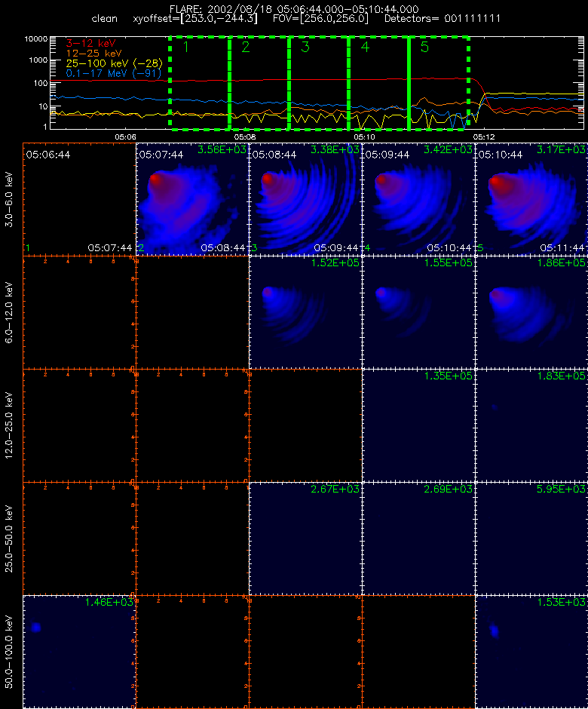
Task: Click the xyoffset=[253.0,-244.3] header text
Action: click(x=195, y=19)
